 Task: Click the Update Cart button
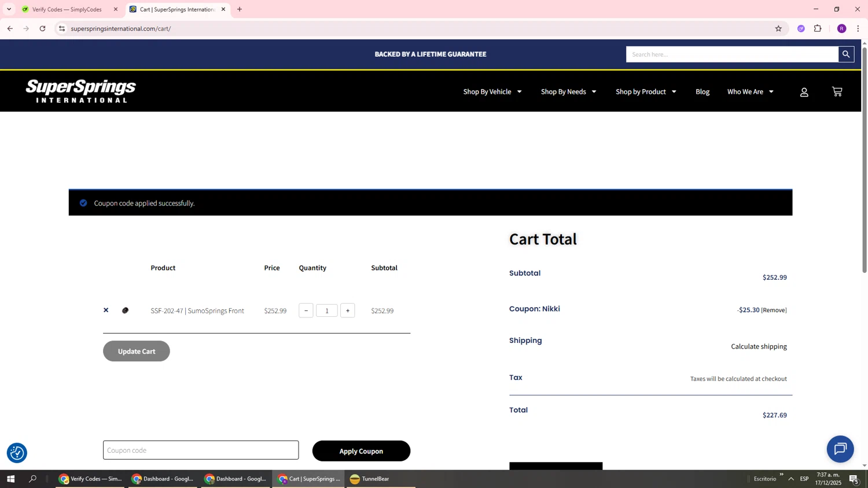(137, 352)
